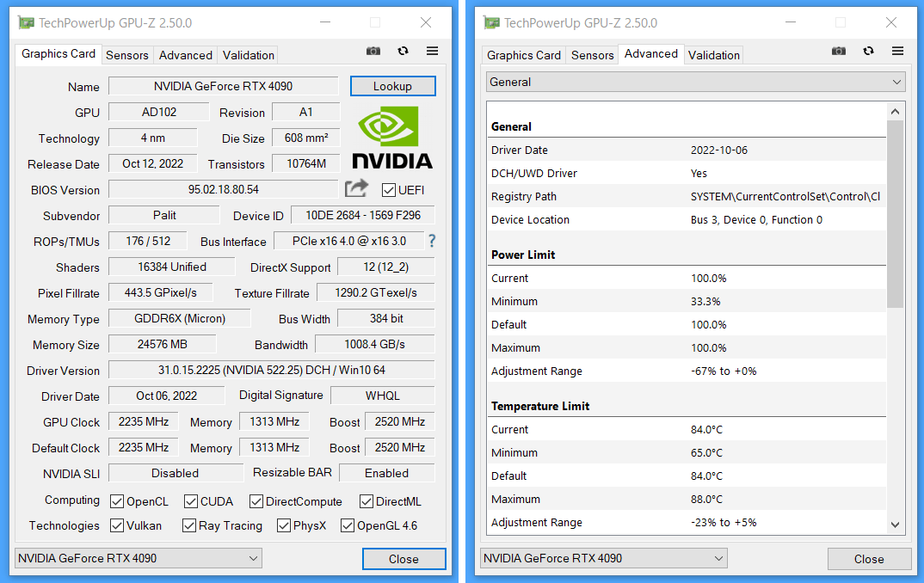Toggle the Ray Tracing checkbox
924x583 pixels.
pos(189,526)
